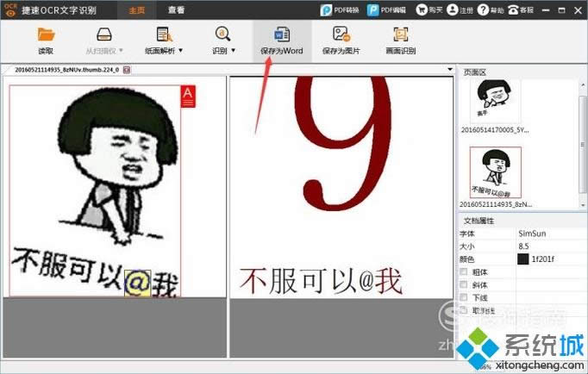
Task: Click the 1f201f font color swatch
Action: coord(522,259)
